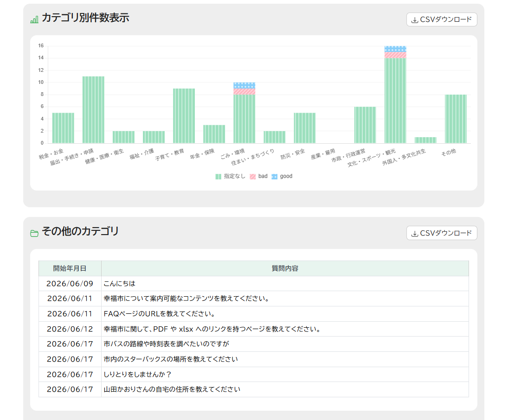Click the 防災・安全 bar
This screenshot has width=508, height=420.
(x=304, y=128)
